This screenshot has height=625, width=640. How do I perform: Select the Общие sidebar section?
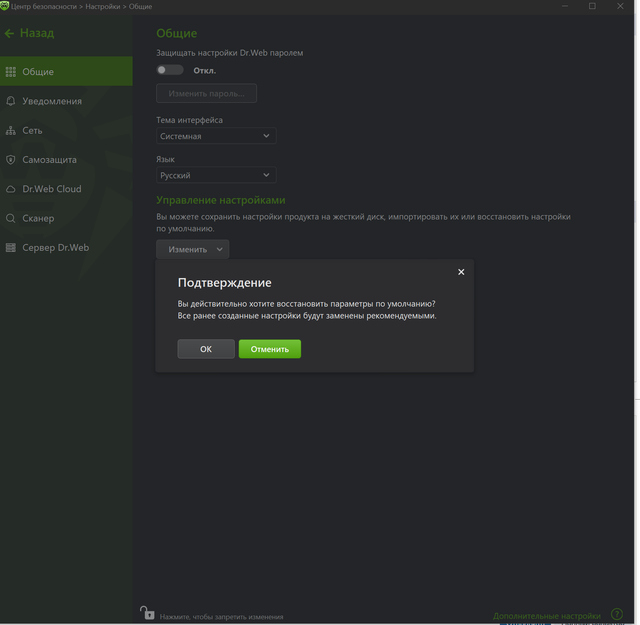coord(66,71)
